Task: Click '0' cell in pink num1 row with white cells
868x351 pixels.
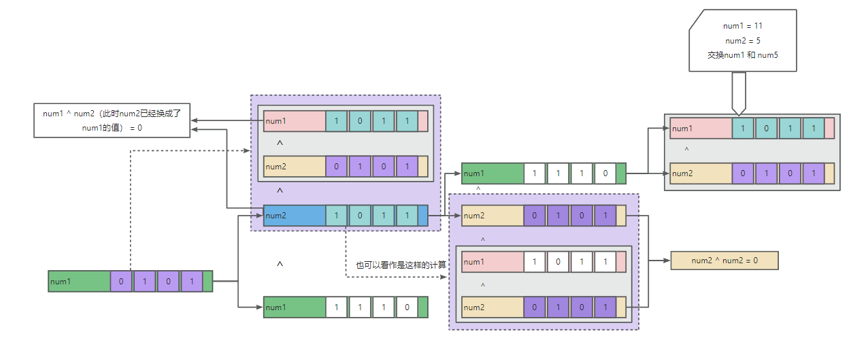Action: (558, 262)
